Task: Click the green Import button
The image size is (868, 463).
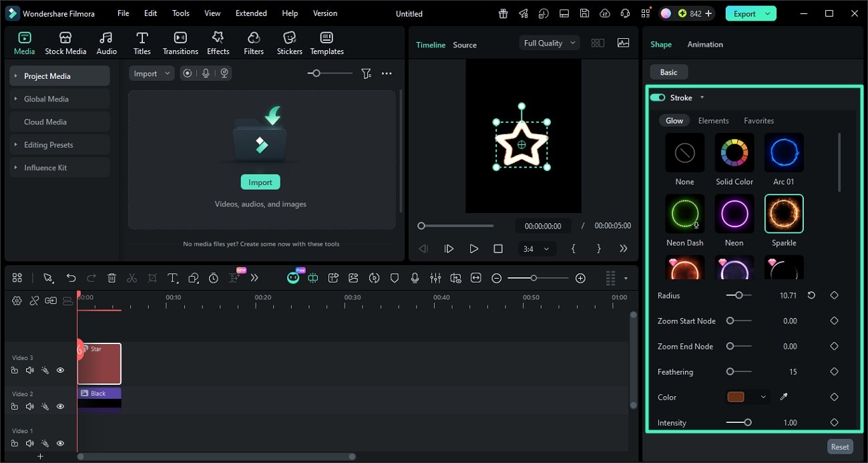Action: click(x=260, y=182)
